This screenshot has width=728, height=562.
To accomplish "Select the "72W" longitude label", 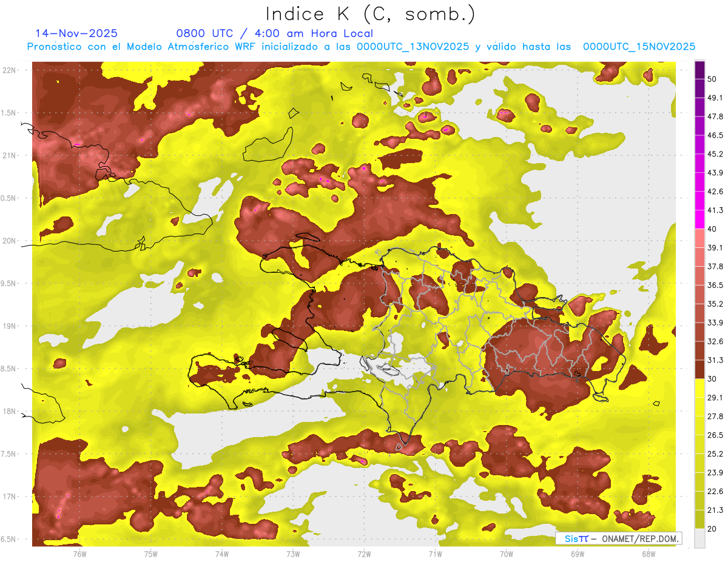I will click(x=364, y=554).
